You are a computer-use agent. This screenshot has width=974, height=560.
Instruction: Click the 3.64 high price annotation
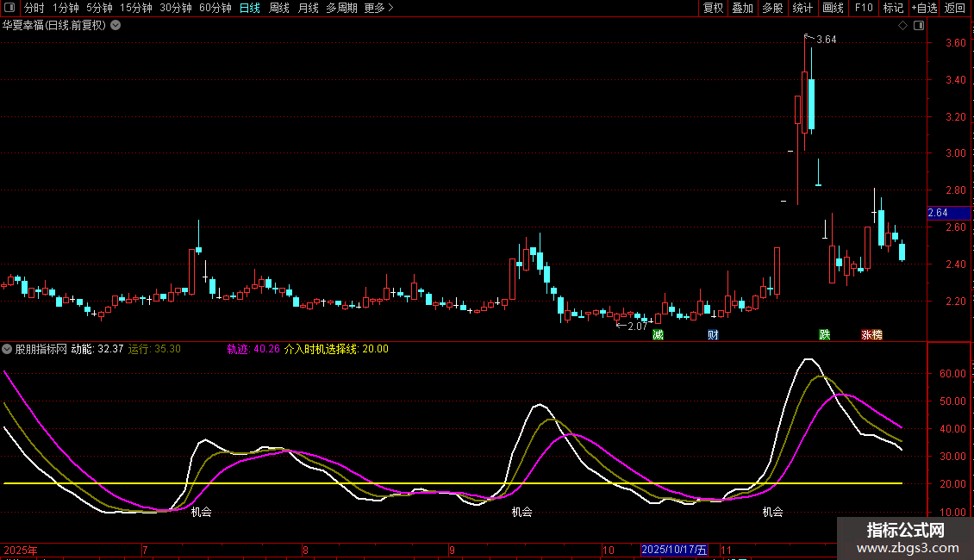[x=826, y=40]
